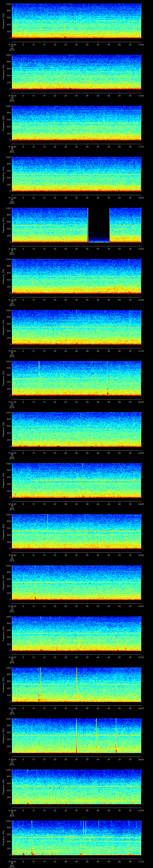Click the 5:16:00 start time label
Image resolution: width=153 pixels, height=868 pixels.
tap(12, 147)
